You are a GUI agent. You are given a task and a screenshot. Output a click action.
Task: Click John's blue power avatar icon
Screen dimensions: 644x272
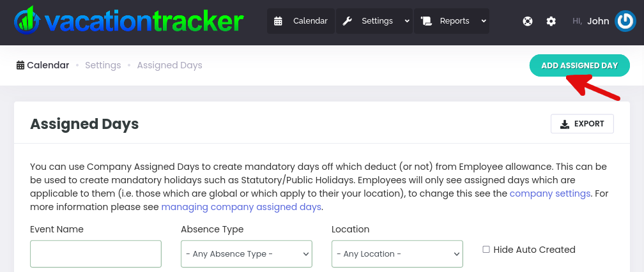[x=625, y=21]
